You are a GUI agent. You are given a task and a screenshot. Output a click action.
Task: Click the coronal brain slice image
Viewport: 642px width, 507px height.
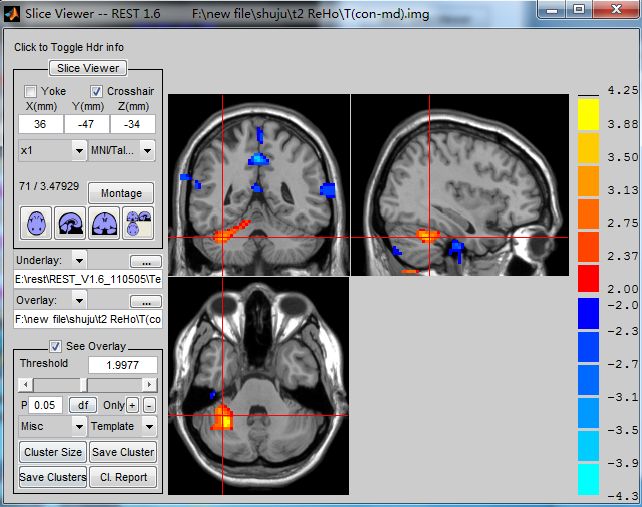259,185
